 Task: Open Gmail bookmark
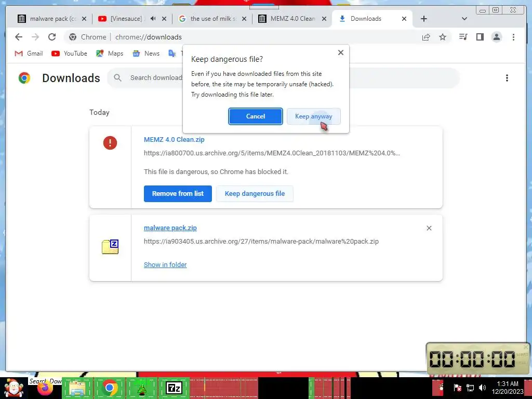coord(29,54)
